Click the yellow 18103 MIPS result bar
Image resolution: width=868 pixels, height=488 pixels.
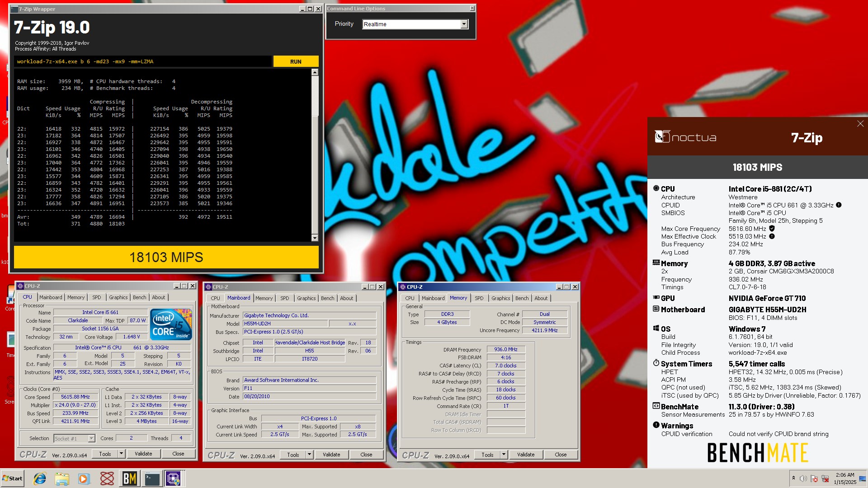(166, 257)
